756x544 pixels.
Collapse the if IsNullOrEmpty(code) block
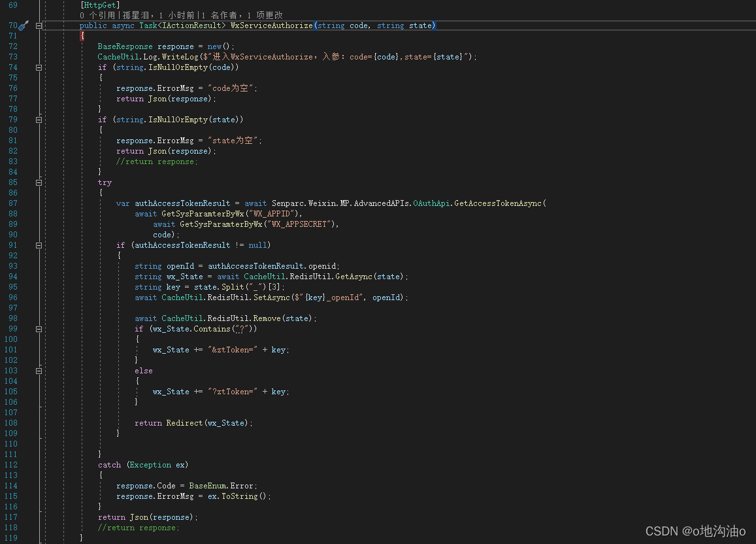[x=39, y=67]
